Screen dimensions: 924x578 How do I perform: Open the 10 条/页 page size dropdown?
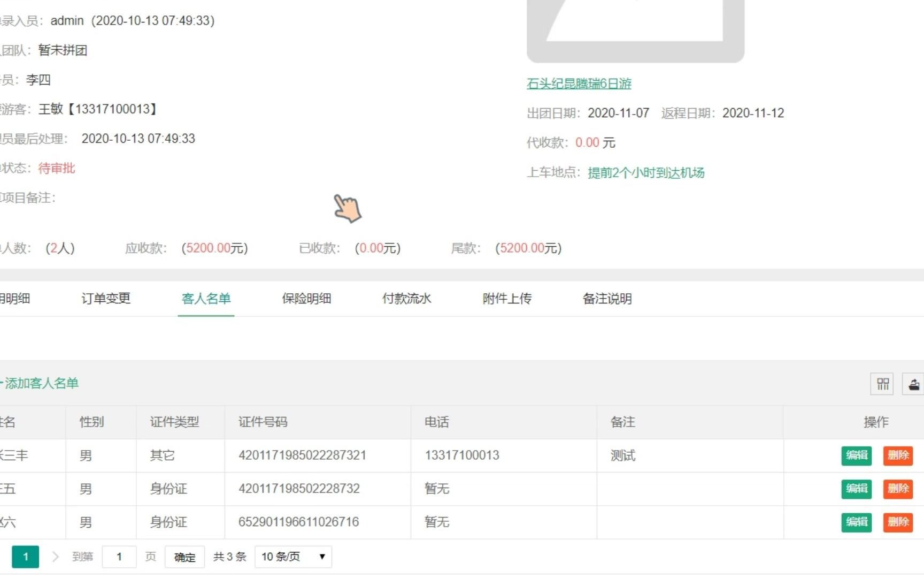click(x=292, y=557)
